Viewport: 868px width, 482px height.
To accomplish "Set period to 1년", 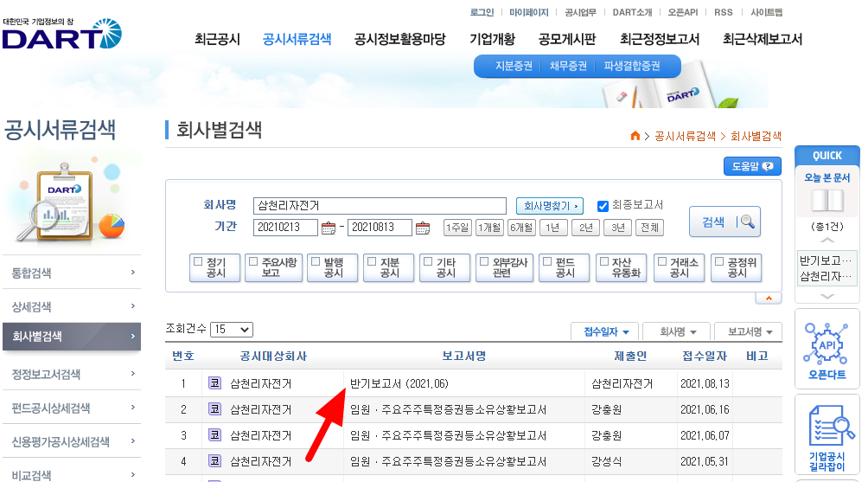I will pos(553,228).
